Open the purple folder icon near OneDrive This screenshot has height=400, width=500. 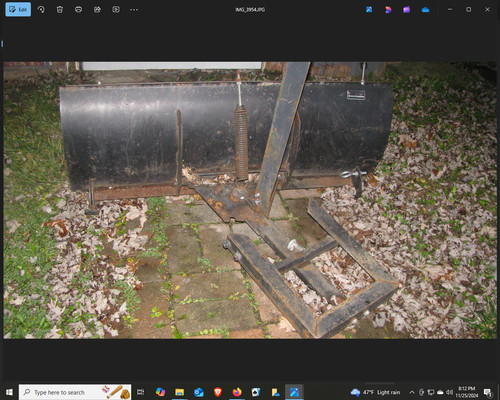click(406, 10)
